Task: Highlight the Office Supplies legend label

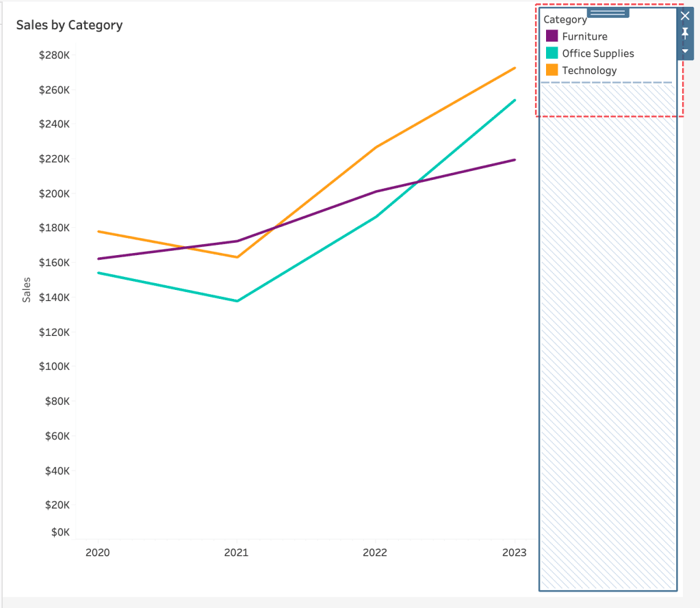Action: point(598,53)
